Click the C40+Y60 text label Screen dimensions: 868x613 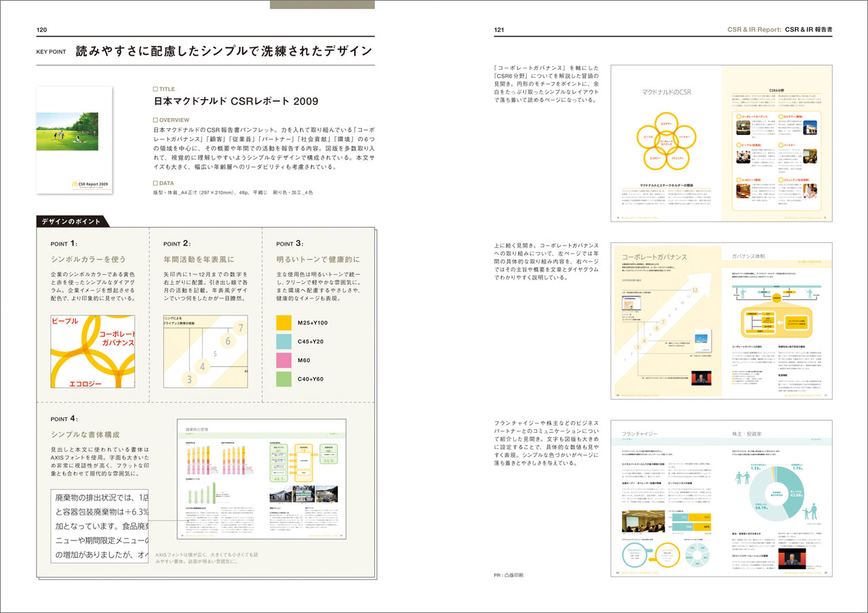pos(311,380)
